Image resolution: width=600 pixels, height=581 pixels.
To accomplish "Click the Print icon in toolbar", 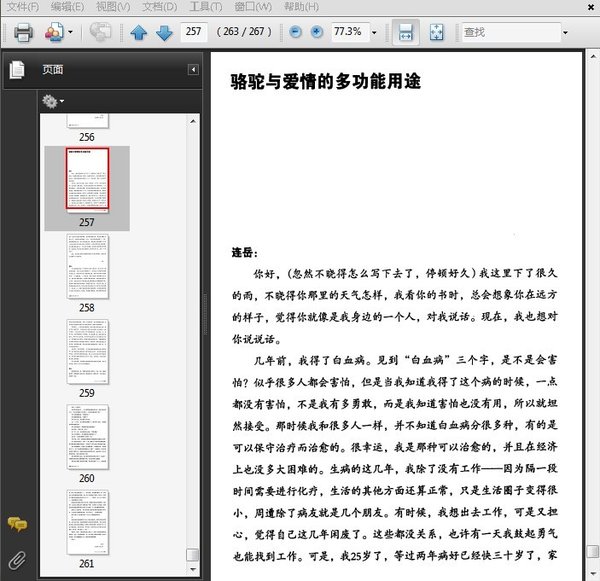I will point(23,32).
